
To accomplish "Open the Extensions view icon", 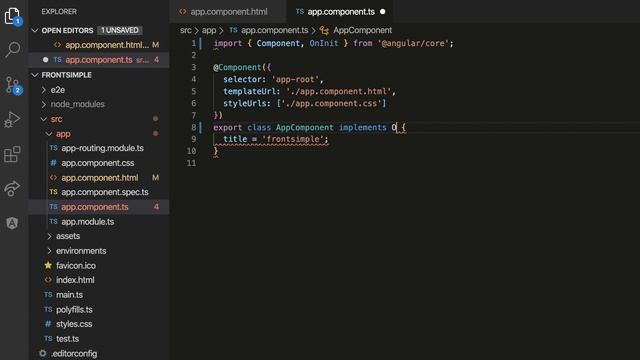I will pos(12,154).
